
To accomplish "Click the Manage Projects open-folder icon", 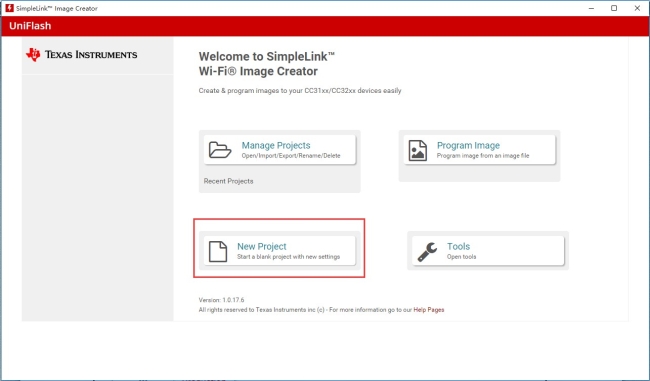I will click(x=220, y=150).
